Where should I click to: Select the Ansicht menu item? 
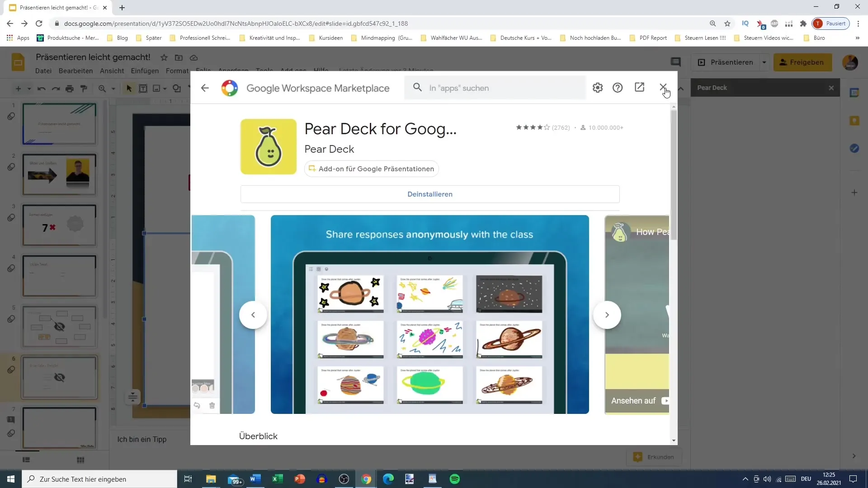tap(112, 71)
